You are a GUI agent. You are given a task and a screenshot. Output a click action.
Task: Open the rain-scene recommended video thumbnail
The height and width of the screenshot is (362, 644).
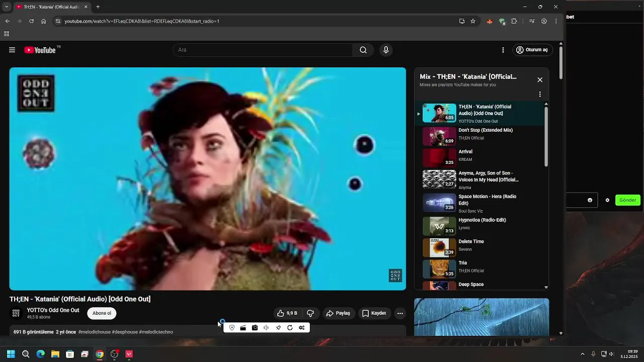pyautogui.click(x=481, y=317)
